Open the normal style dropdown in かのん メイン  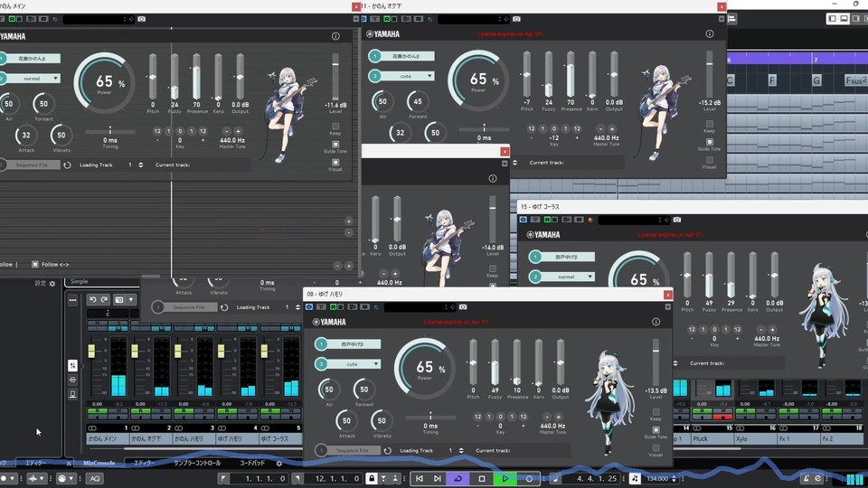33,79
